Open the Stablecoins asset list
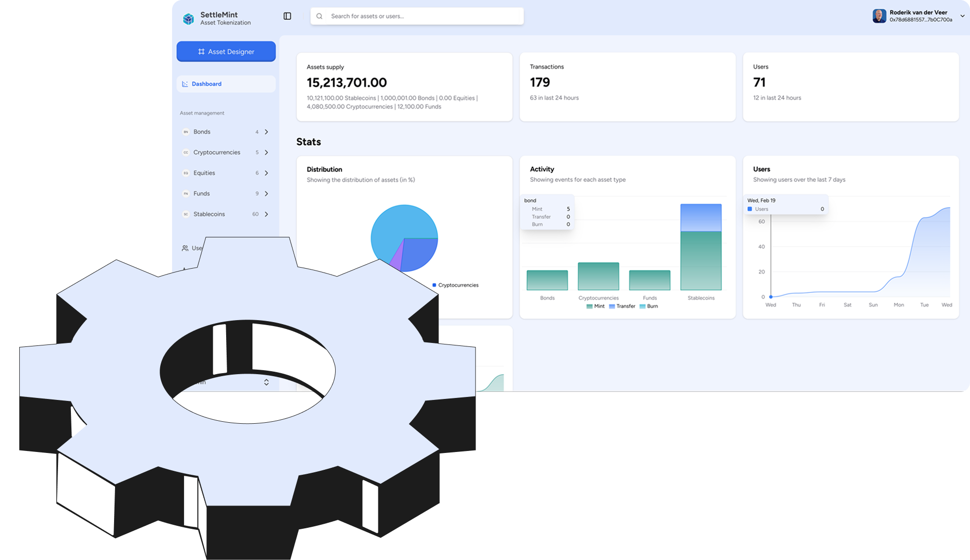This screenshot has height=560, width=970. coord(209,214)
